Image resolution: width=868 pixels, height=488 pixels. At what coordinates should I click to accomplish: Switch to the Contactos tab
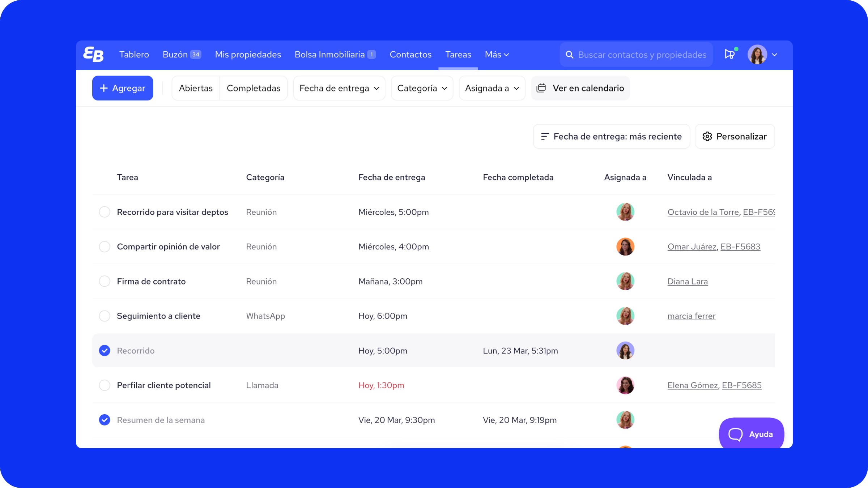(x=410, y=55)
